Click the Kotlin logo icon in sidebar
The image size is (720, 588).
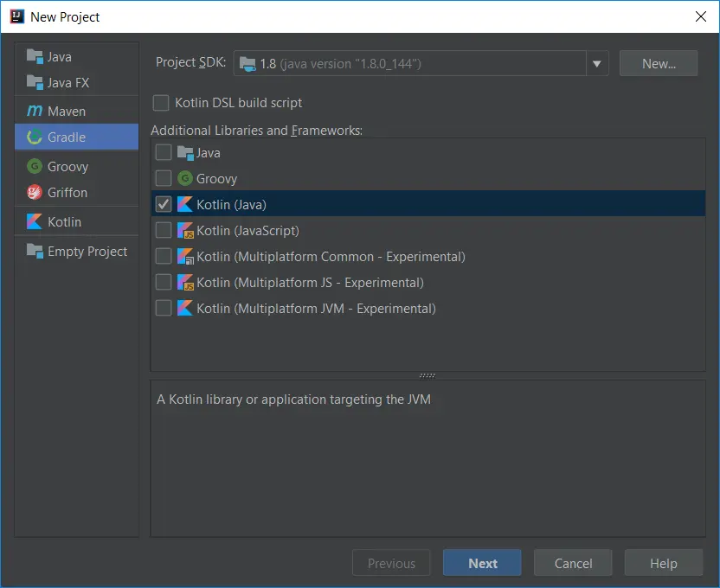35,221
